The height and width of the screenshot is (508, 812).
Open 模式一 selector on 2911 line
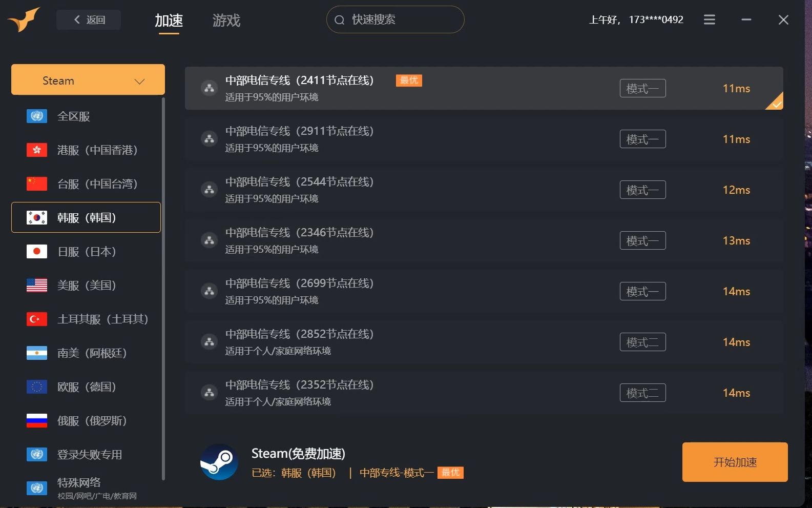(x=642, y=139)
